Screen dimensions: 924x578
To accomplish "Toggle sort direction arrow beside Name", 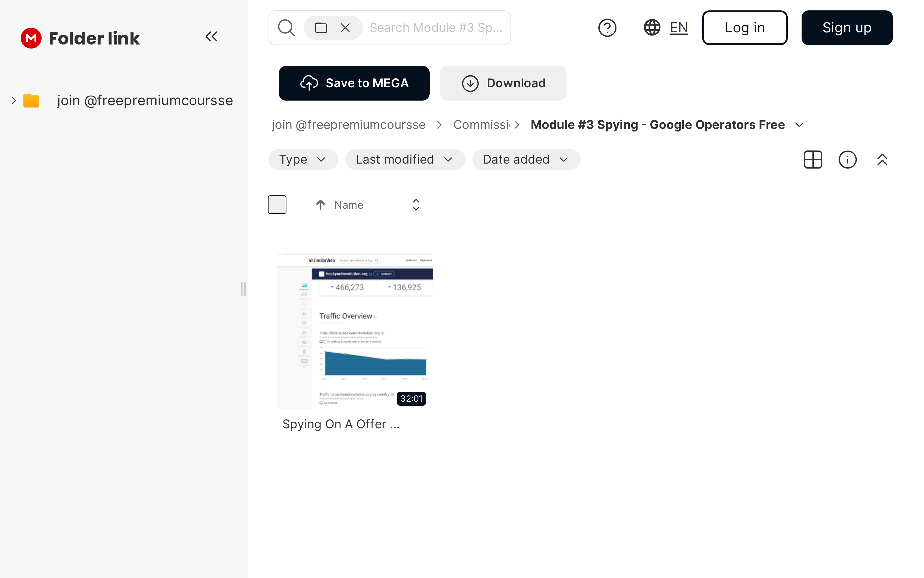I will (320, 205).
